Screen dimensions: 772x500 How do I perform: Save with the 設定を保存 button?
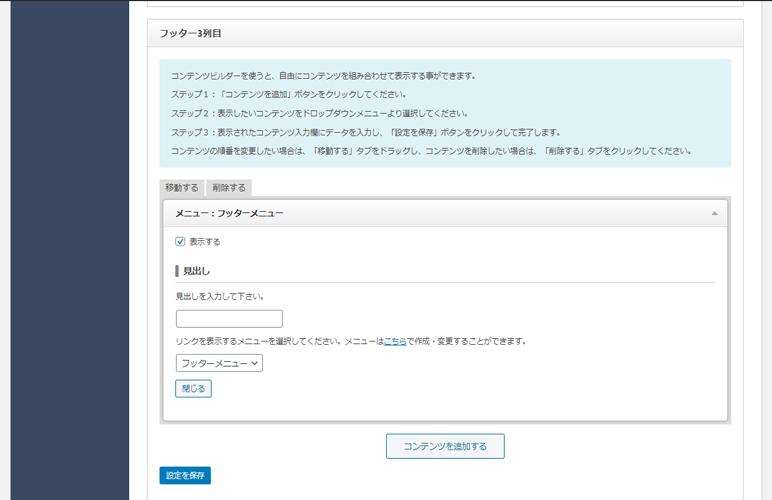[185, 475]
